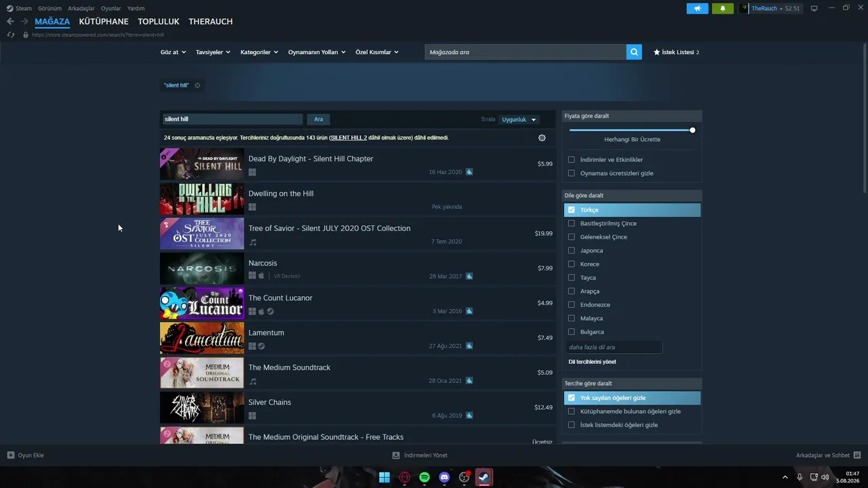The height and width of the screenshot is (488, 868).
Task: Switch to the KÜTÜPHANE tab
Action: point(104,22)
